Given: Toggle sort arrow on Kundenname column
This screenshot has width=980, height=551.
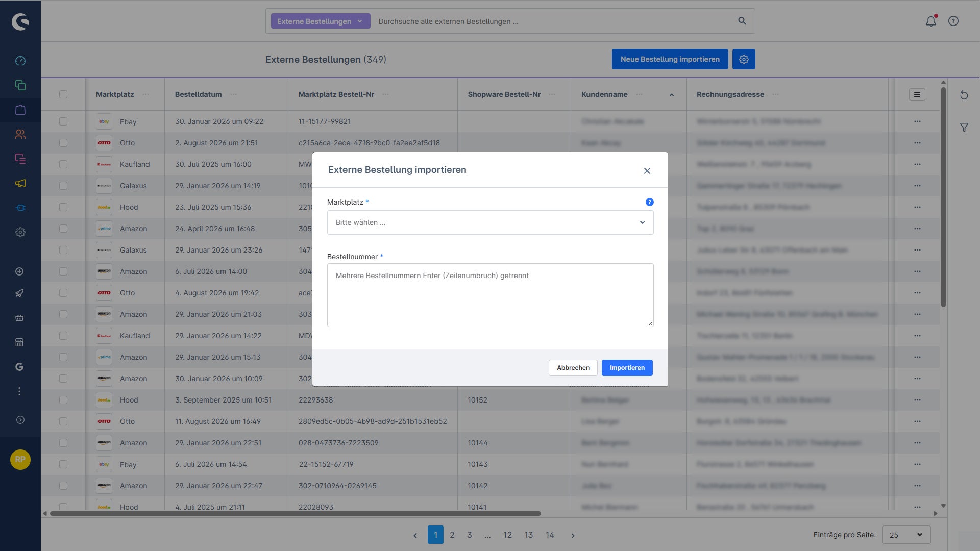Looking at the screenshot, I should click(672, 95).
